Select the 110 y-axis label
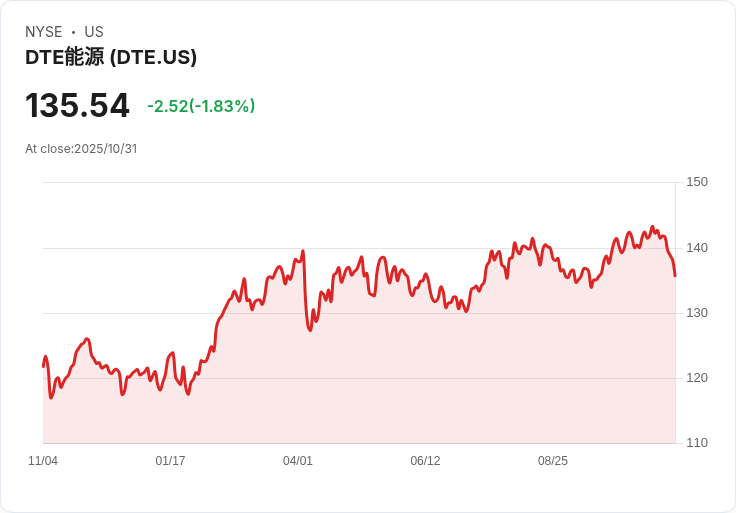736x513 pixels. (x=697, y=443)
